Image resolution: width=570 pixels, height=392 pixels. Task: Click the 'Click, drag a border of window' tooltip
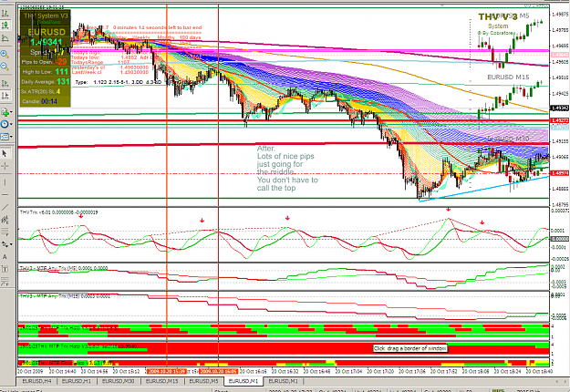coord(409,348)
